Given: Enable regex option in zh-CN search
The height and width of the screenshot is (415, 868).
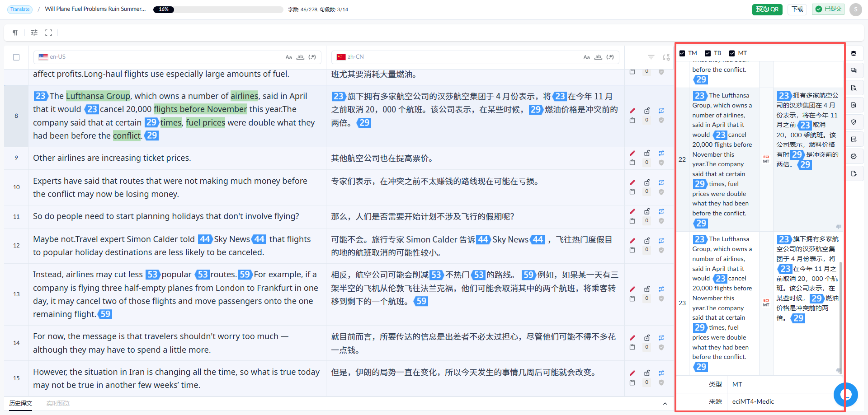Looking at the screenshot, I should click(610, 57).
